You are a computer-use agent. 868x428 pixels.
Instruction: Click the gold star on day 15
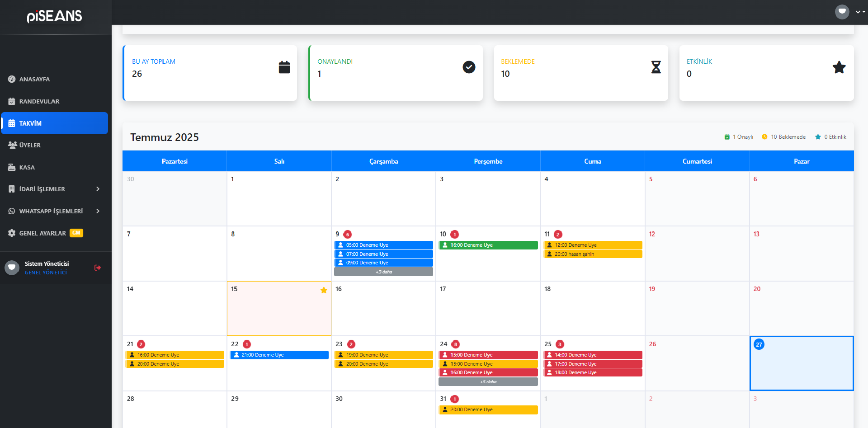coord(324,290)
